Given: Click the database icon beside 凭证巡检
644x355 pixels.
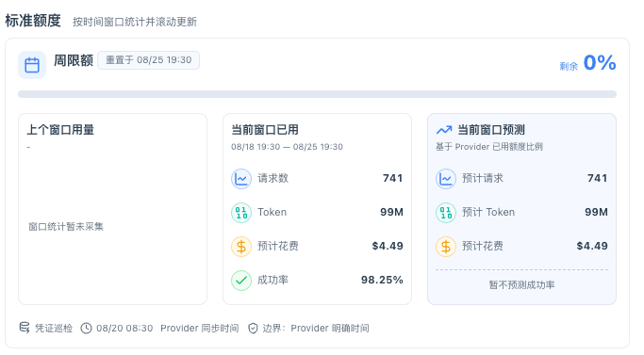Looking at the screenshot, I should 25,328.
